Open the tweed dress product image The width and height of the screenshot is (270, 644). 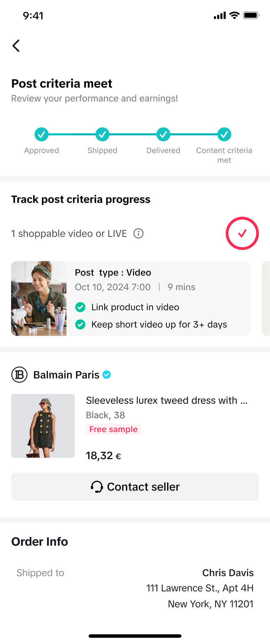pyautogui.click(x=43, y=426)
